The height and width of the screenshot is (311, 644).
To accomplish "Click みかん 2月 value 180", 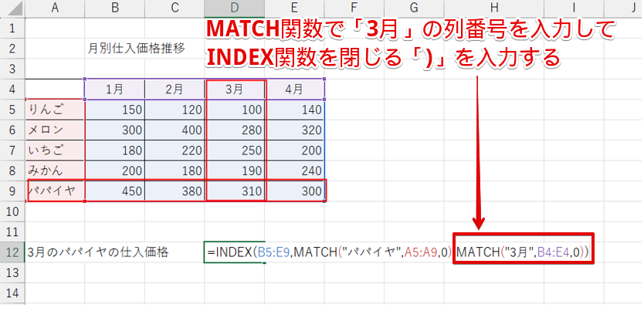I will [x=175, y=171].
